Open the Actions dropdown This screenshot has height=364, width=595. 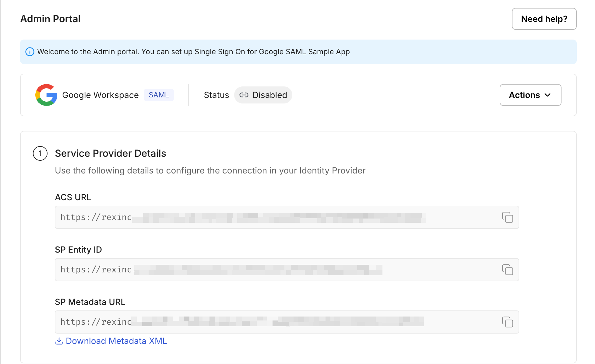tap(530, 95)
